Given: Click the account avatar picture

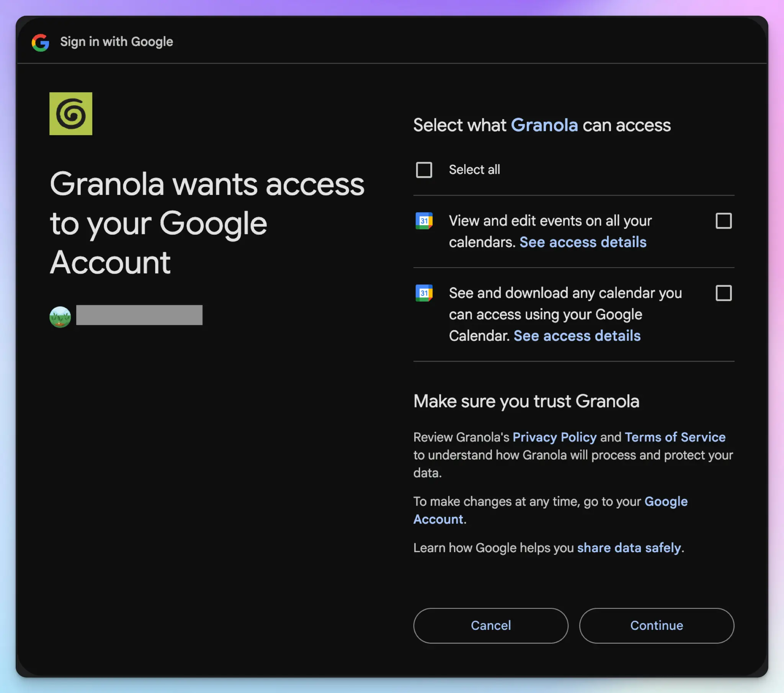Looking at the screenshot, I should coord(60,317).
